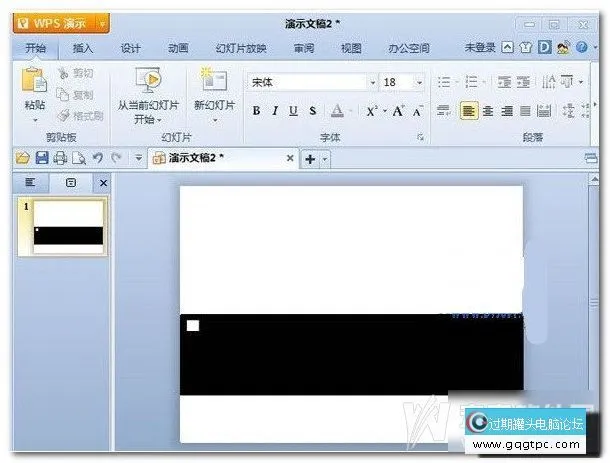Screen dimensions: 610x463
Task: Select the 审阅 ribbon tab
Action: [303, 48]
